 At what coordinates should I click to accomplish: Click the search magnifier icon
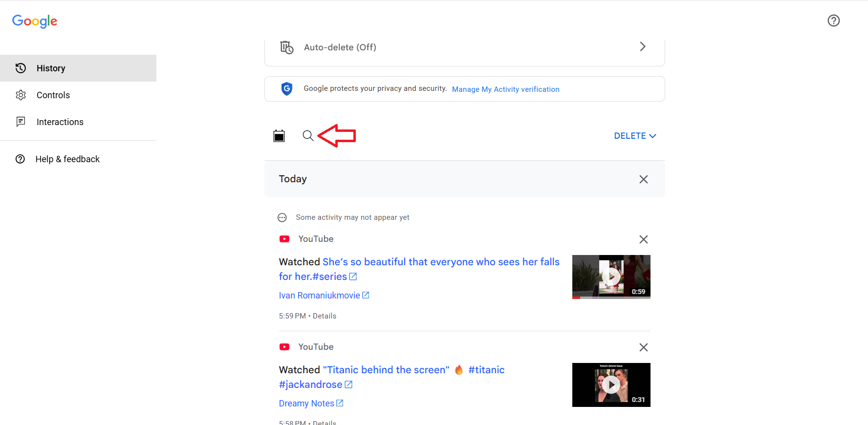point(308,136)
